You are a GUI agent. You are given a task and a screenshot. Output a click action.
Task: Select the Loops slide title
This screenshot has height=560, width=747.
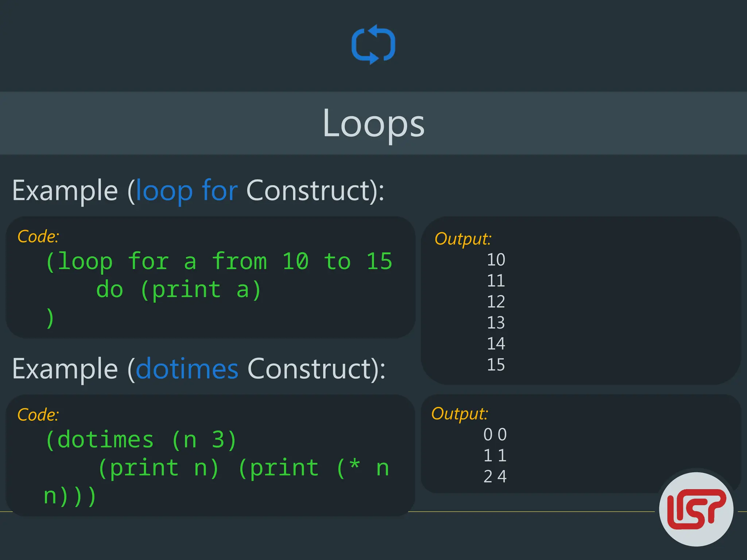click(373, 124)
